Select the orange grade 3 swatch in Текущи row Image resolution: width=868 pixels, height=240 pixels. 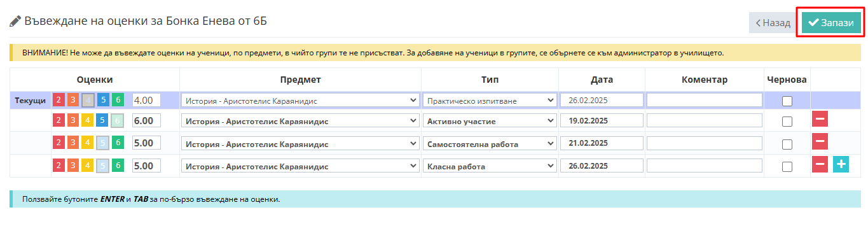(73, 101)
